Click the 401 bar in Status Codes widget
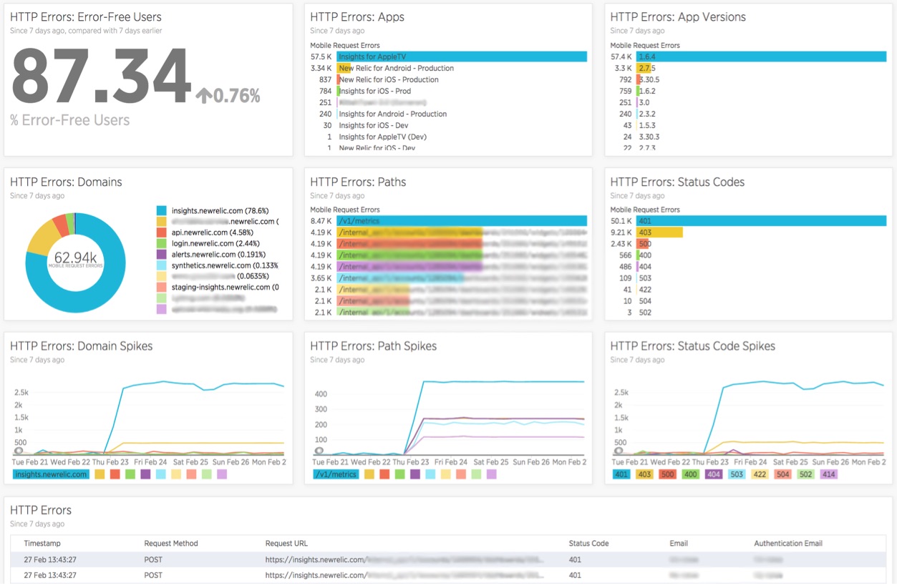897x588 pixels. click(761, 221)
